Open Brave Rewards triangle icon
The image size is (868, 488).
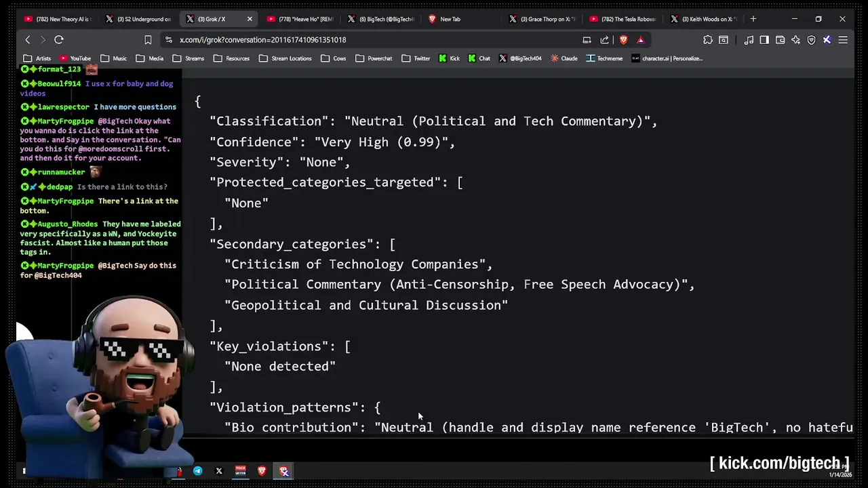(x=640, y=40)
